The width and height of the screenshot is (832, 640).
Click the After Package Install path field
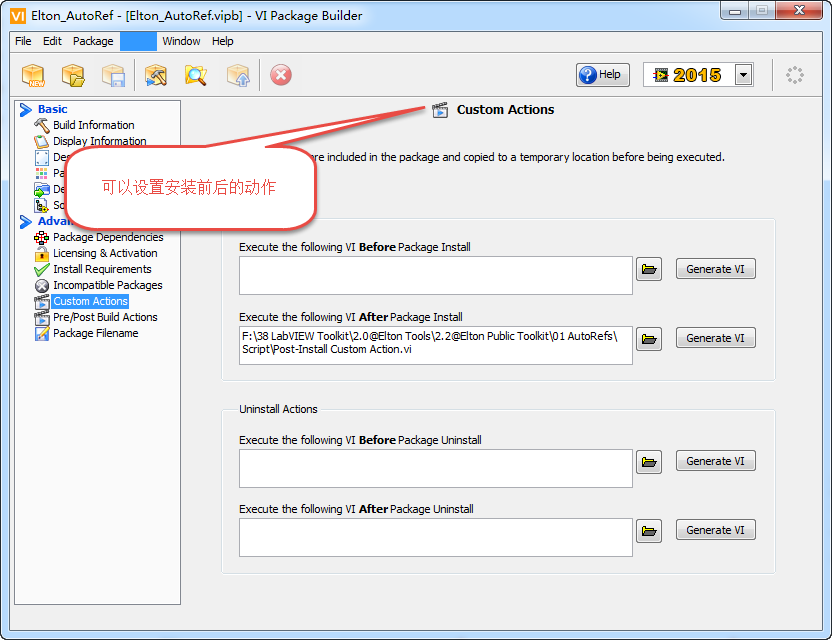pos(436,345)
